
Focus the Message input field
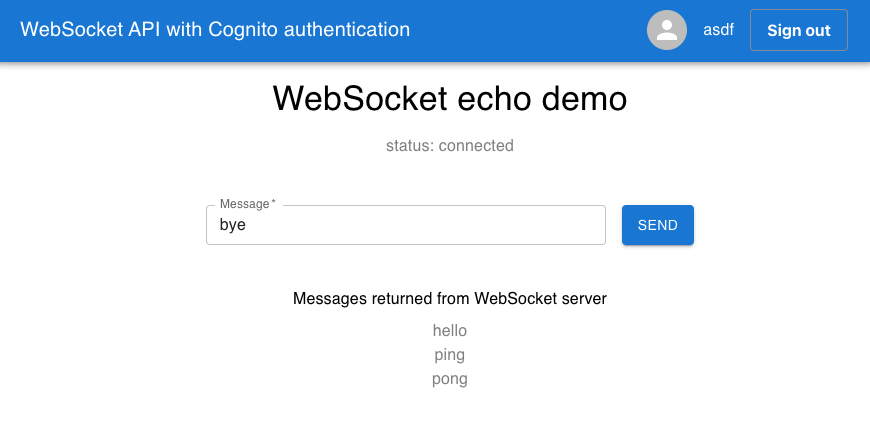(406, 225)
